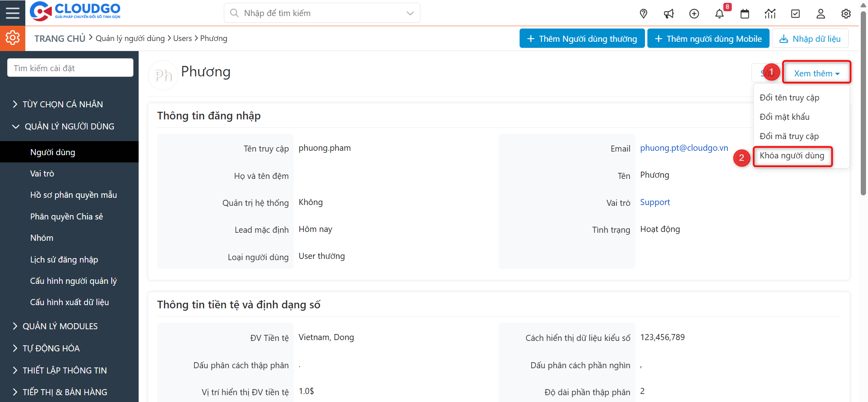Click the quick create plus icon
868x402 pixels.
click(x=694, y=14)
